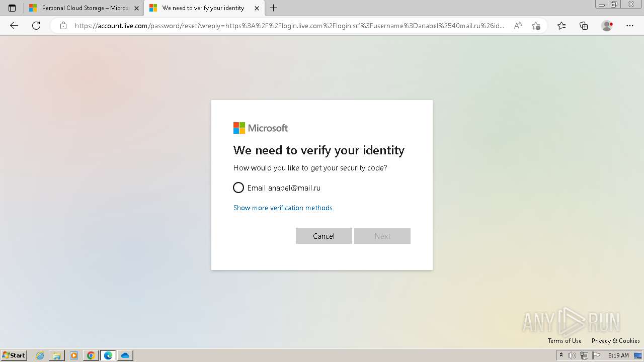
Task: Select Microsoft Edge taskbar icon
Action: [108, 355]
